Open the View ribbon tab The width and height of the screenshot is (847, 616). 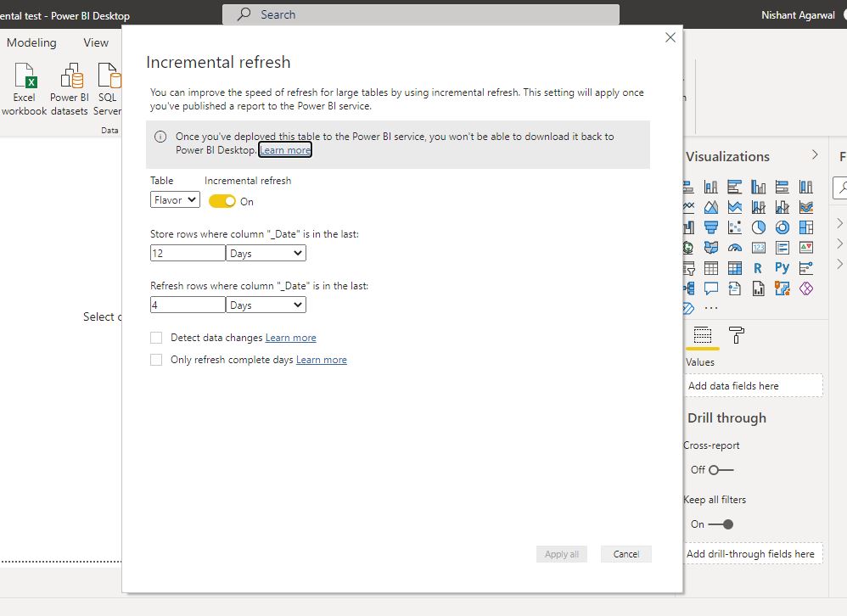(x=96, y=42)
